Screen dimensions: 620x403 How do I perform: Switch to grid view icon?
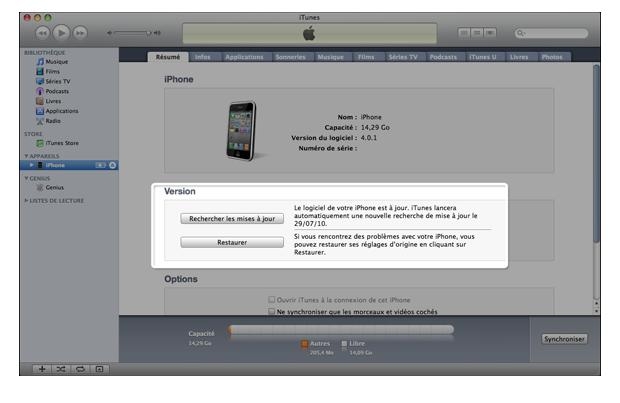[x=477, y=33]
